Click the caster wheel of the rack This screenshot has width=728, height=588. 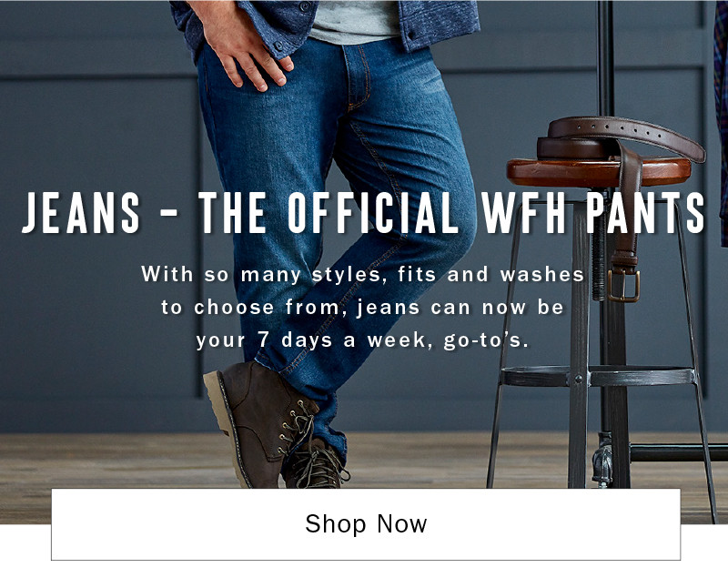coord(602,461)
